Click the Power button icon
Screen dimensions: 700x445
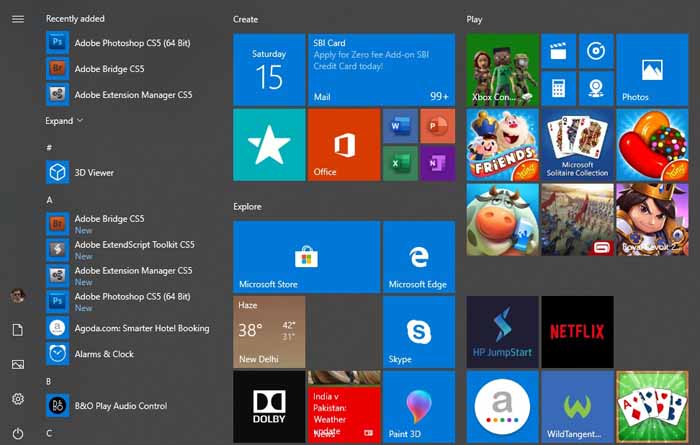pyautogui.click(x=18, y=433)
